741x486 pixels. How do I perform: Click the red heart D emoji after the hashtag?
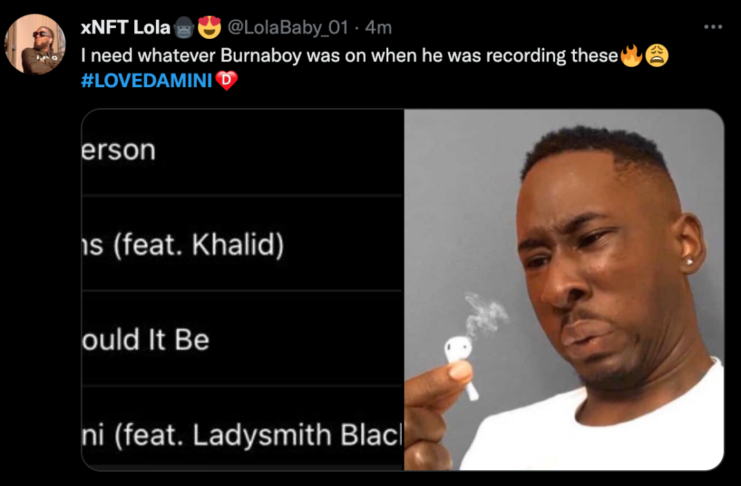click(226, 80)
